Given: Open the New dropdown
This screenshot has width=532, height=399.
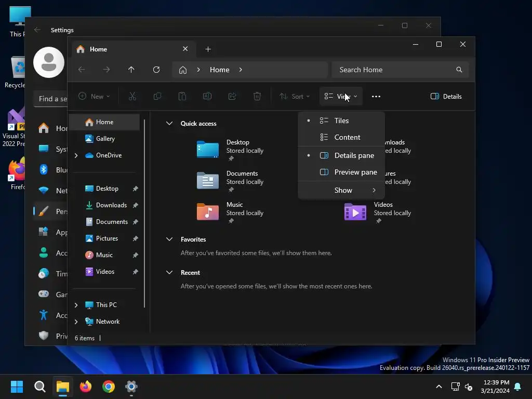Looking at the screenshot, I should 94,96.
